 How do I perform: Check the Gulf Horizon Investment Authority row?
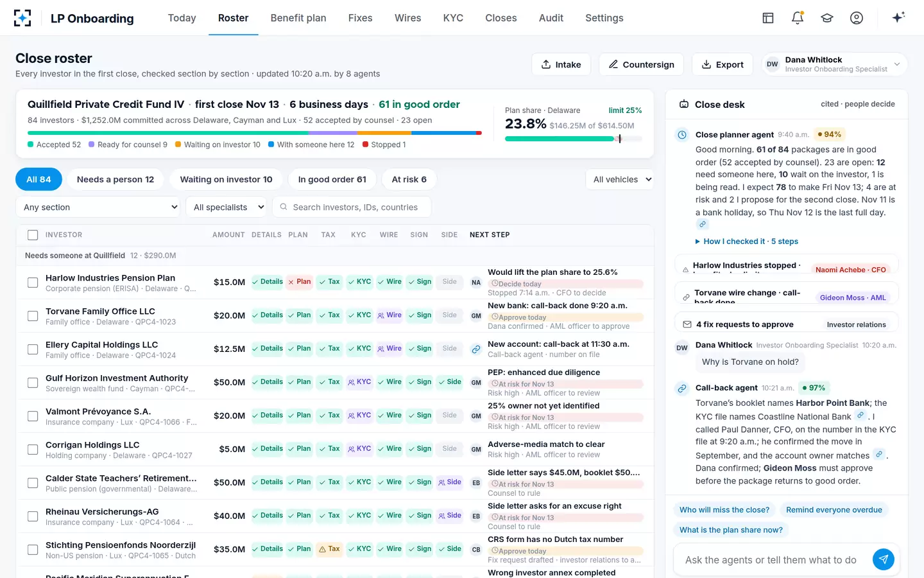click(33, 383)
